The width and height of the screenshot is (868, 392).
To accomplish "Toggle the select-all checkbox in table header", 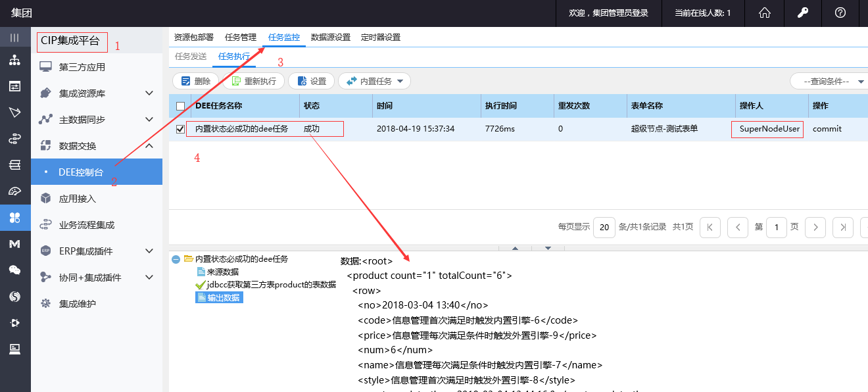I will (181, 106).
